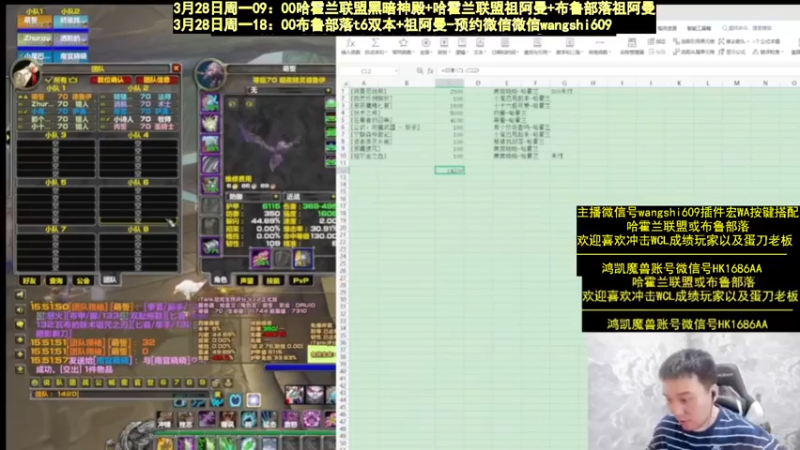Click the star-shaped common functions icon
This screenshot has height=450, width=800.
pos(403,43)
